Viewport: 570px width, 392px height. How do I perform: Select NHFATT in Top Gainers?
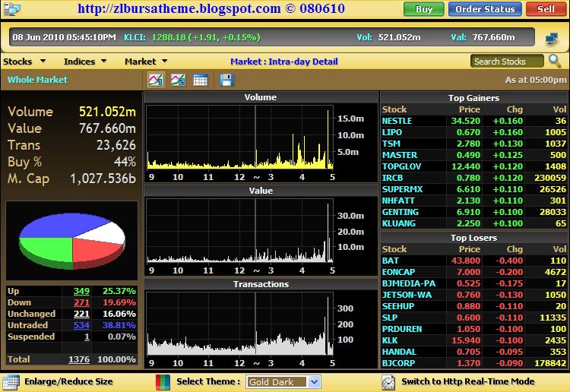click(398, 201)
